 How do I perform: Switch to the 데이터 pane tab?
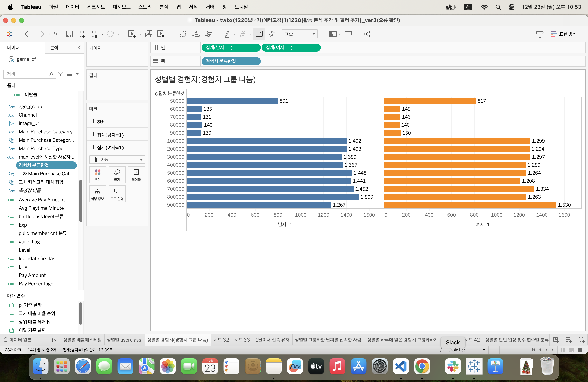[13, 47]
